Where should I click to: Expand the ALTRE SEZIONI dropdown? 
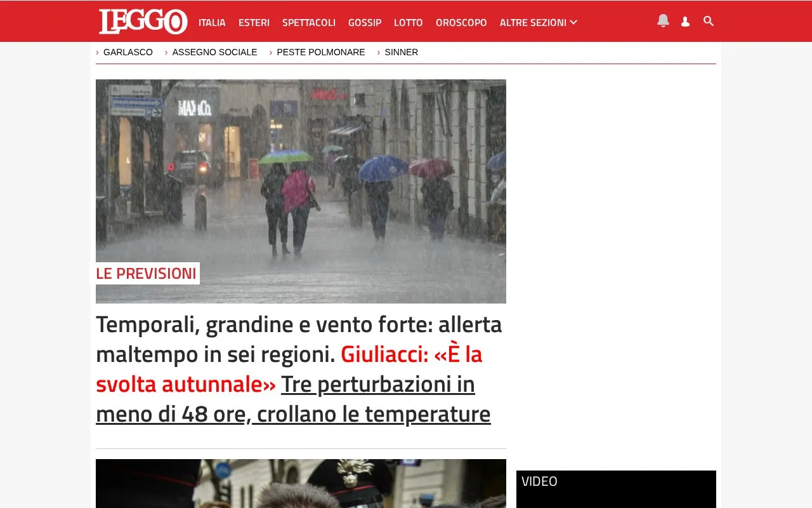pyautogui.click(x=539, y=23)
